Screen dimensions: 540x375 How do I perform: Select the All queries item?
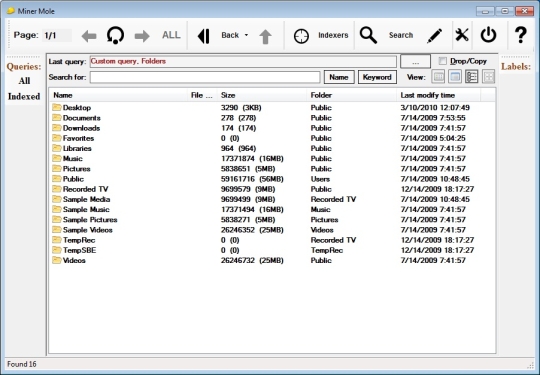[x=24, y=81]
